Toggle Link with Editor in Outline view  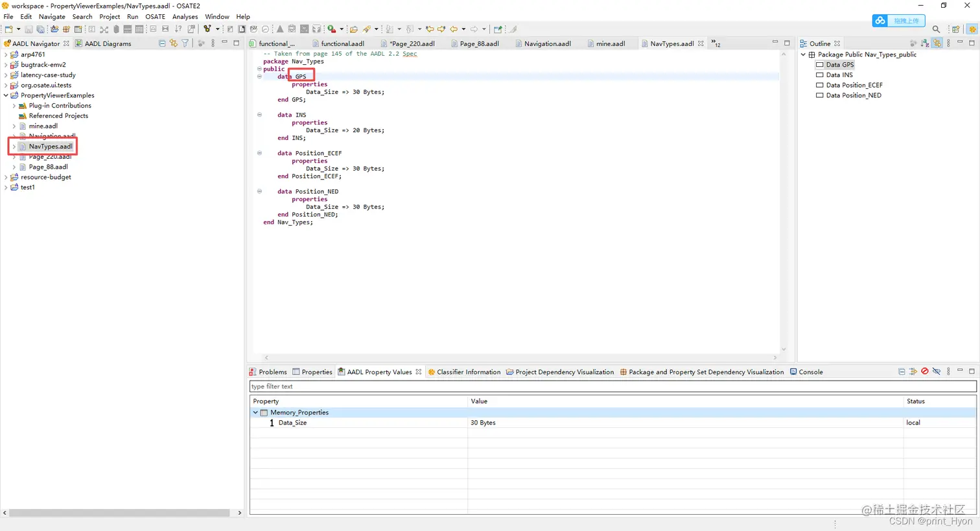click(x=937, y=43)
